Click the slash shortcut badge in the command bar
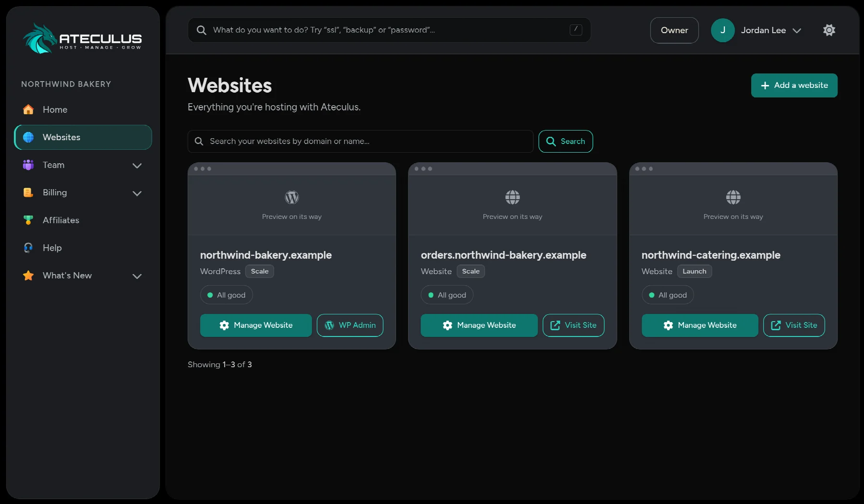The height and width of the screenshot is (504, 864). click(576, 30)
